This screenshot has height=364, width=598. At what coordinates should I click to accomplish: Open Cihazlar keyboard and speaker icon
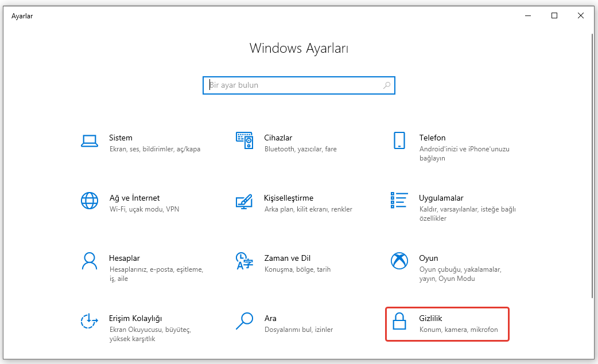click(x=244, y=140)
